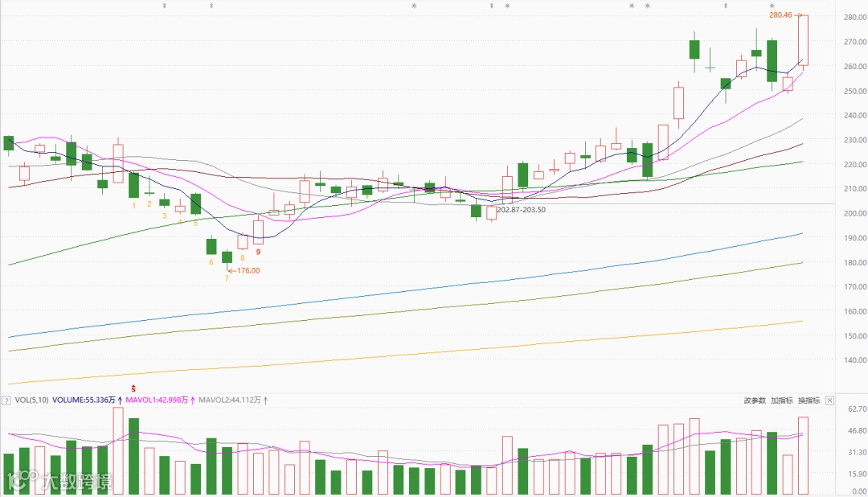The width and height of the screenshot is (868, 497).
Task: Click the 200.00 price axis label
Action: point(854,213)
